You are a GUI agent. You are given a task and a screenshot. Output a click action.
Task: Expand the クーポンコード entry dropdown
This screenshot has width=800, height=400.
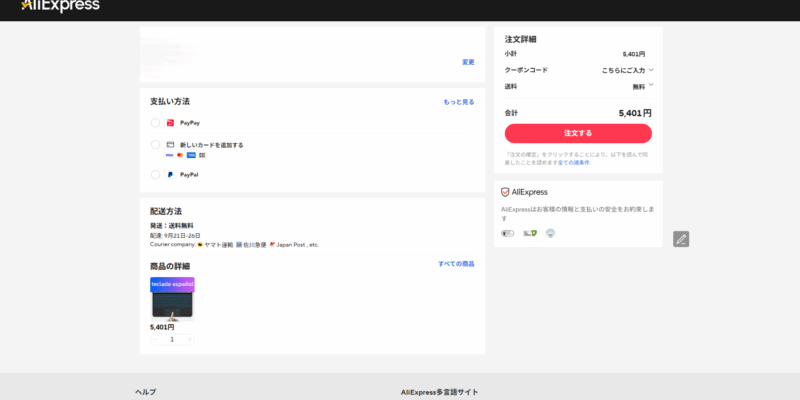(x=651, y=70)
